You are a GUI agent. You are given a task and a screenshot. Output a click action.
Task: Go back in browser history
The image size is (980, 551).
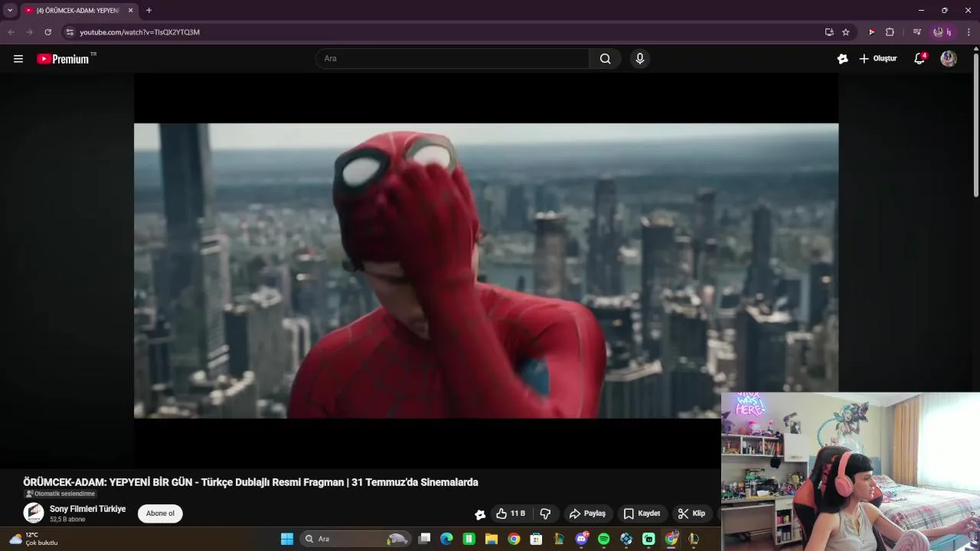pos(11,32)
